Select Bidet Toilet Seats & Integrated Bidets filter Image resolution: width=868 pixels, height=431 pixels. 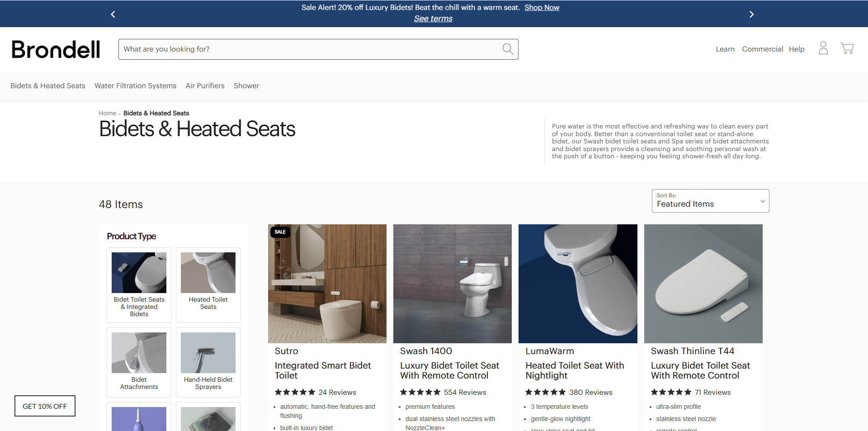139,284
